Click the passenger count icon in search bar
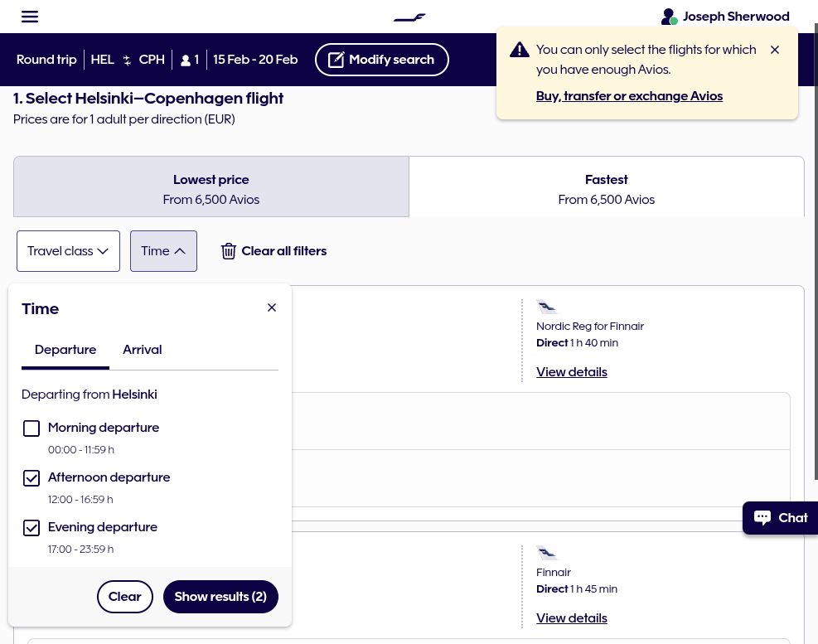 coord(185,60)
